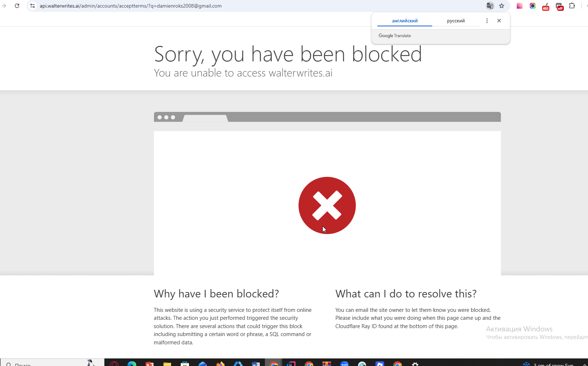Viewport: 588px width, 366px height.
Task: Open Windows Settings gear on the taskbar
Action: coord(415,363)
